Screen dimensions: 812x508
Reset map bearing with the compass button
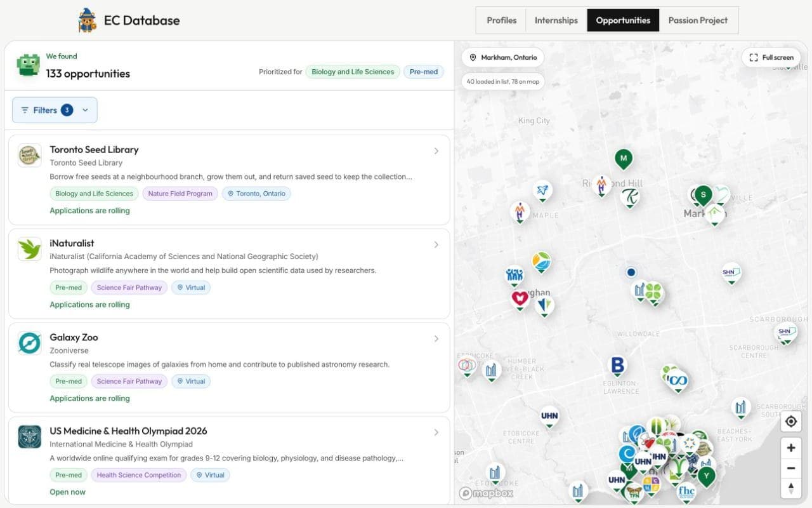tap(790, 488)
